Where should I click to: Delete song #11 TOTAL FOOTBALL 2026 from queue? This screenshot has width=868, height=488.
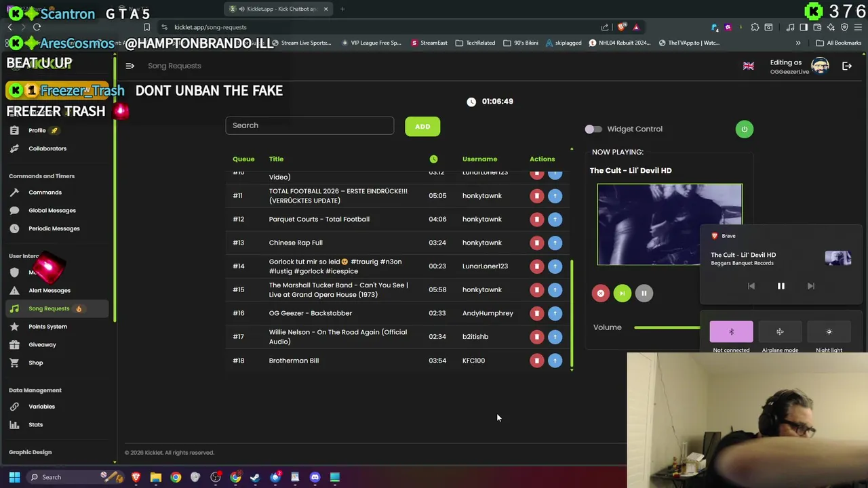536,196
